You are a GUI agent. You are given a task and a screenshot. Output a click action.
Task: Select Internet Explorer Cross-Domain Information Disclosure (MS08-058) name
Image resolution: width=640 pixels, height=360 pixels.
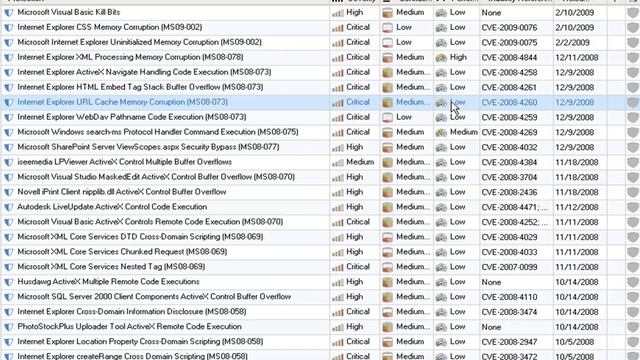tap(132, 312)
